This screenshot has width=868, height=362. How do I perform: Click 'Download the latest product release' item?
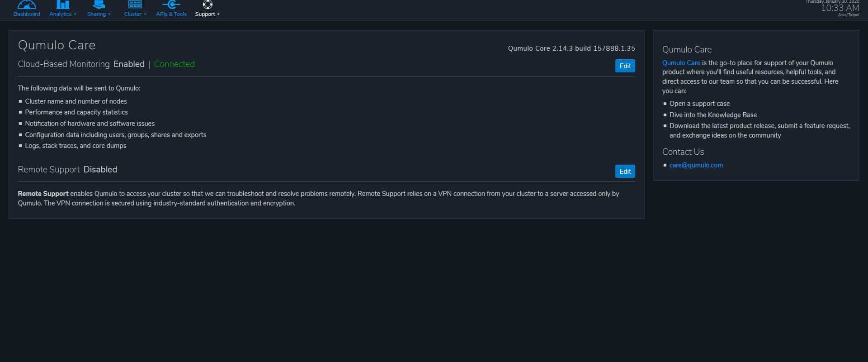pos(759,130)
